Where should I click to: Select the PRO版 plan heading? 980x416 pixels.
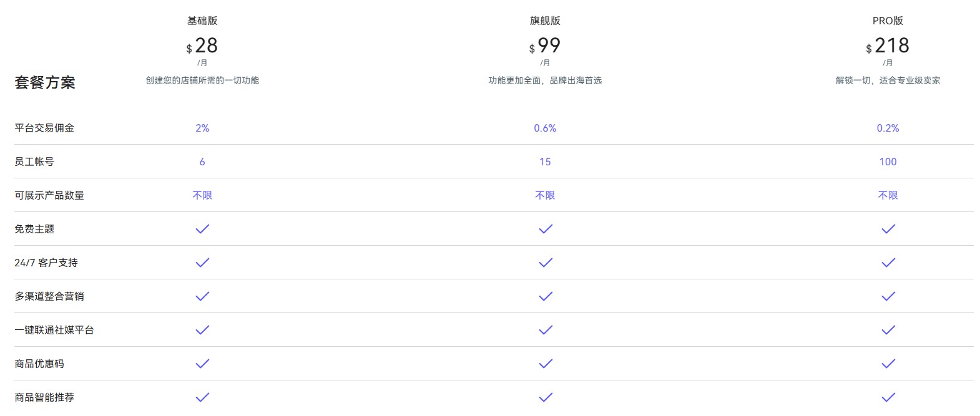click(888, 21)
